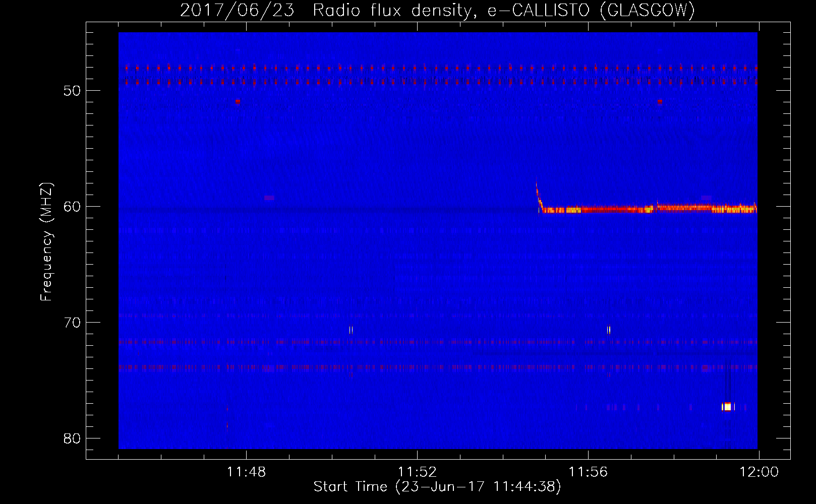The image size is (816, 504).
Task: Click the bright white burst near 78 MHz
Action: click(727, 407)
